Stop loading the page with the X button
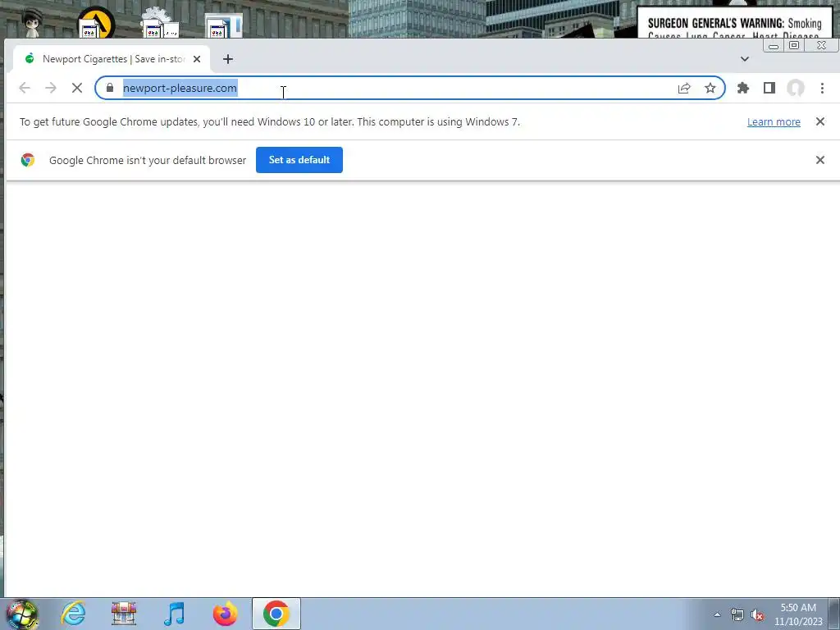 point(77,88)
